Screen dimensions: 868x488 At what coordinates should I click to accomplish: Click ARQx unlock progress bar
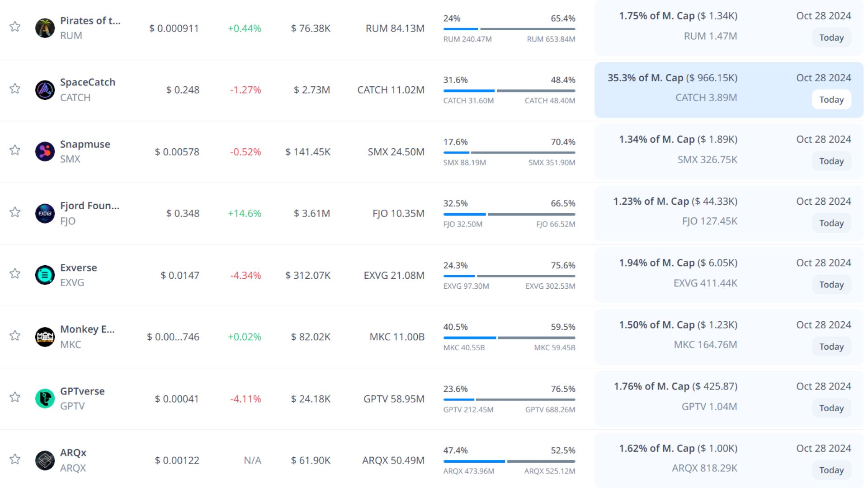coord(509,461)
